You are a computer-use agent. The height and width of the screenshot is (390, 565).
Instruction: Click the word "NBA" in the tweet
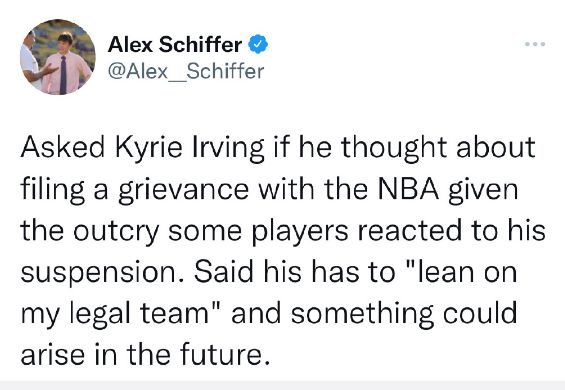pos(408,189)
